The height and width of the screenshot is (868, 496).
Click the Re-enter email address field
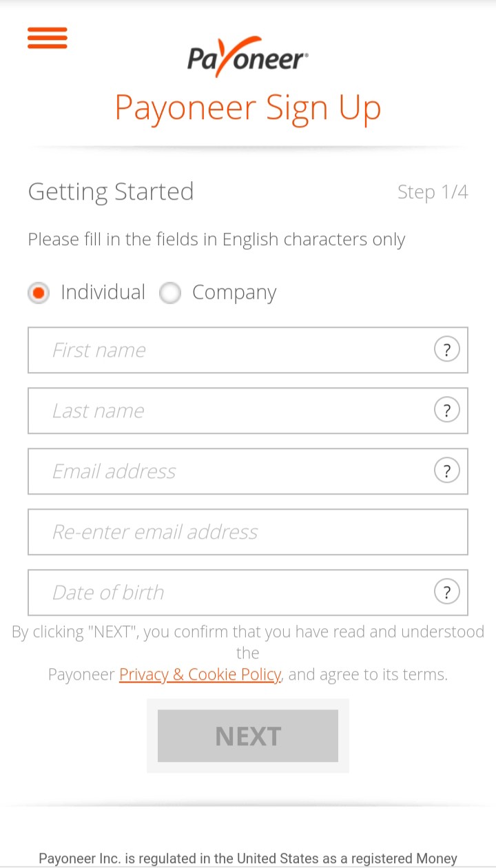point(248,532)
